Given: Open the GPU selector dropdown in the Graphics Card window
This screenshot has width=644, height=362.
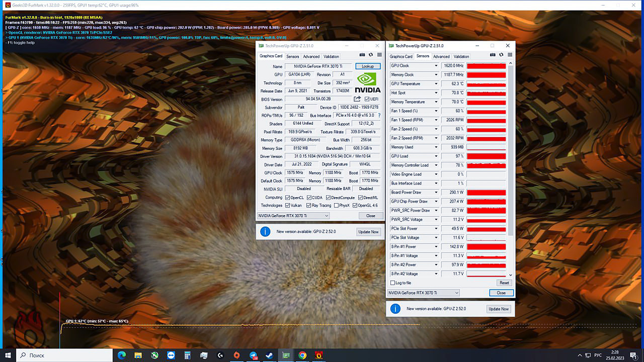Looking at the screenshot, I should 293,216.
